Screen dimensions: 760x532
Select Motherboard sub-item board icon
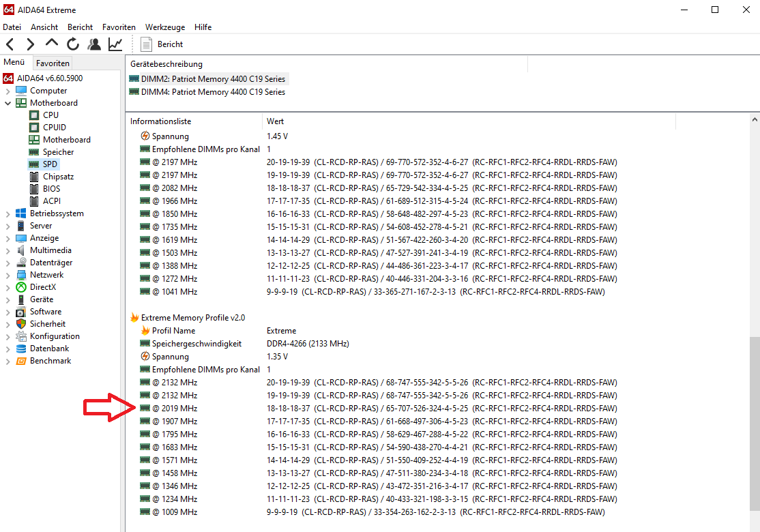[34, 140]
